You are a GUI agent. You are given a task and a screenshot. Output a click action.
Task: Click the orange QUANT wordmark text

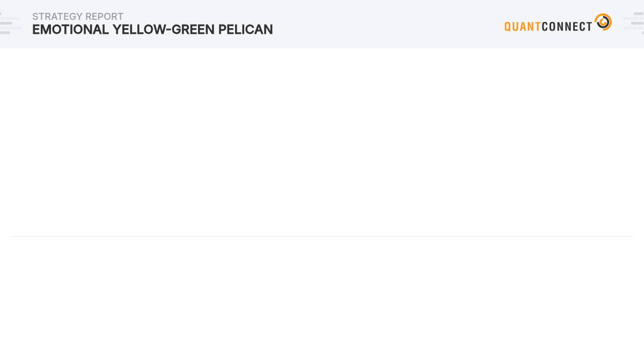coord(523,26)
